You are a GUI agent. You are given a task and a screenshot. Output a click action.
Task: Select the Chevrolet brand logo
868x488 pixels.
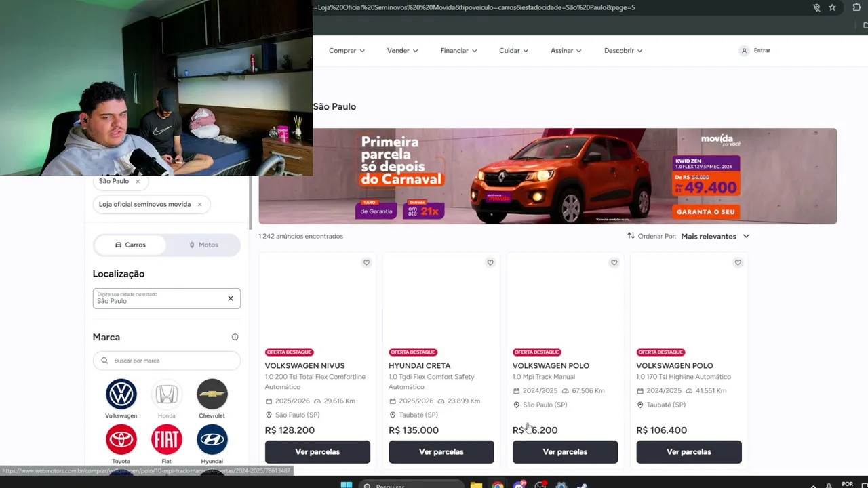[x=212, y=394]
